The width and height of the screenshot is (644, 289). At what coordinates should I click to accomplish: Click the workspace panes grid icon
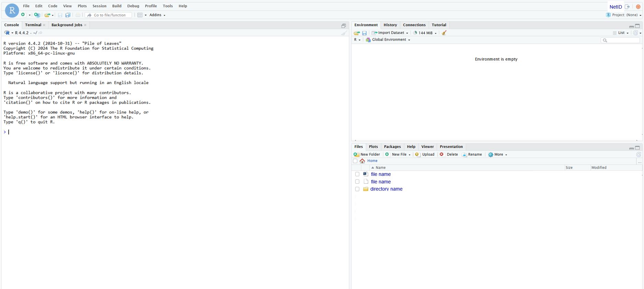tap(140, 15)
